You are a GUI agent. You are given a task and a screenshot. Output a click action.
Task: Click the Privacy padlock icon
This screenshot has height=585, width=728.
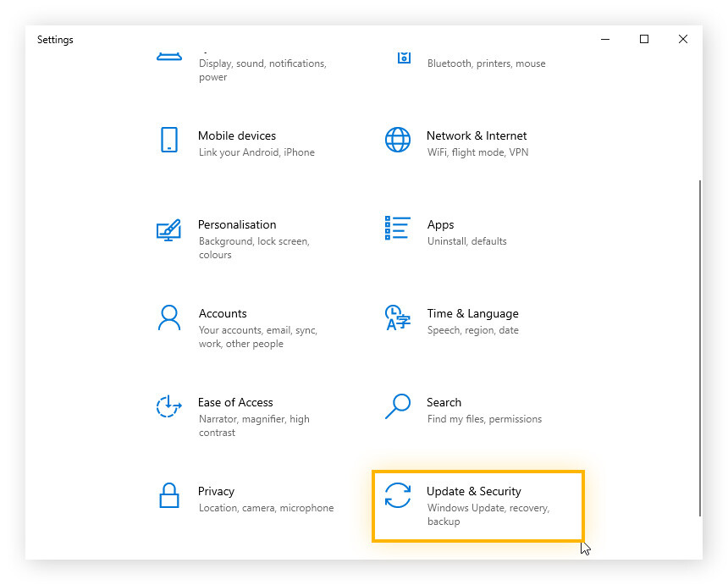click(x=169, y=495)
